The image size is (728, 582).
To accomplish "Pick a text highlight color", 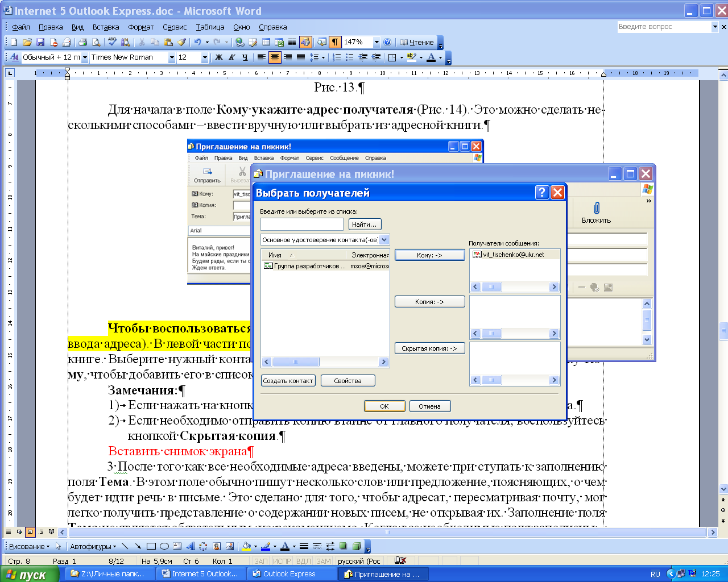I will pos(412,57).
